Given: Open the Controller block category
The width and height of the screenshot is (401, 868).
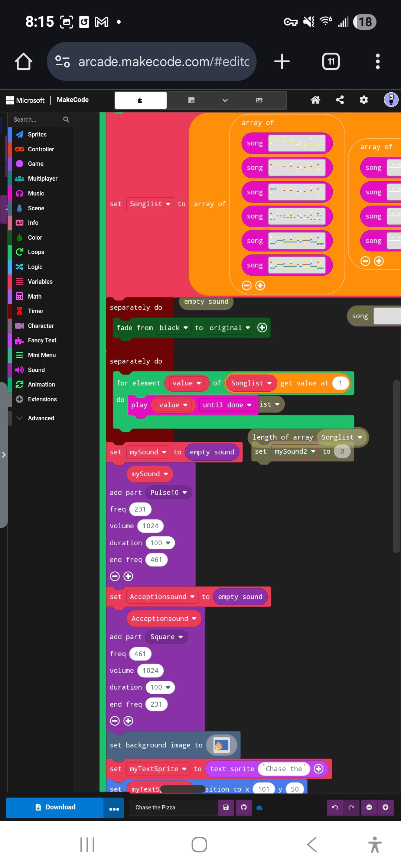Looking at the screenshot, I should 41,149.
